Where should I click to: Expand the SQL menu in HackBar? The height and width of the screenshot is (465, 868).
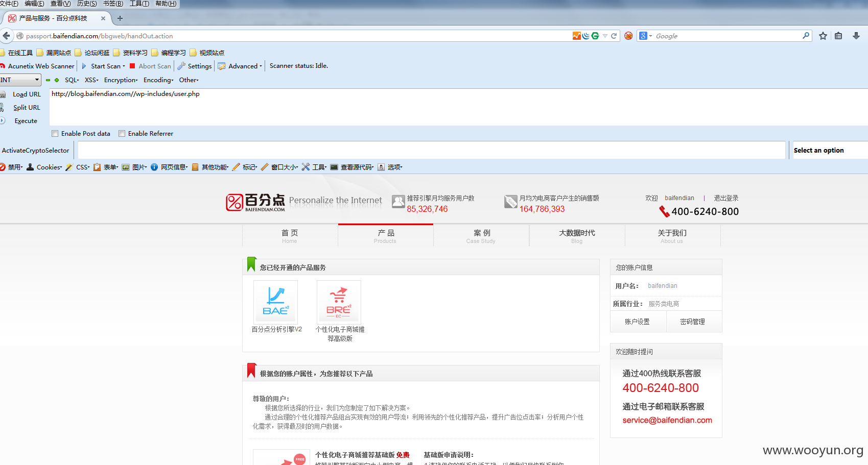tap(72, 80)
